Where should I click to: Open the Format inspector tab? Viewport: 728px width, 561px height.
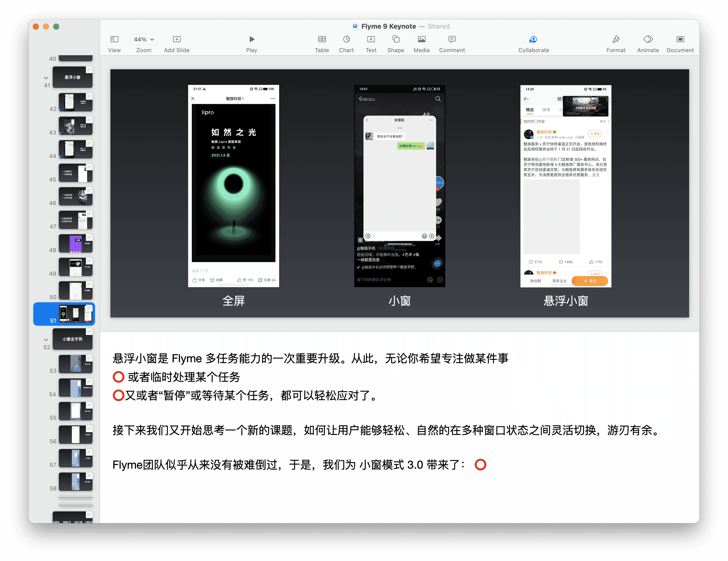tap(616, 39)
